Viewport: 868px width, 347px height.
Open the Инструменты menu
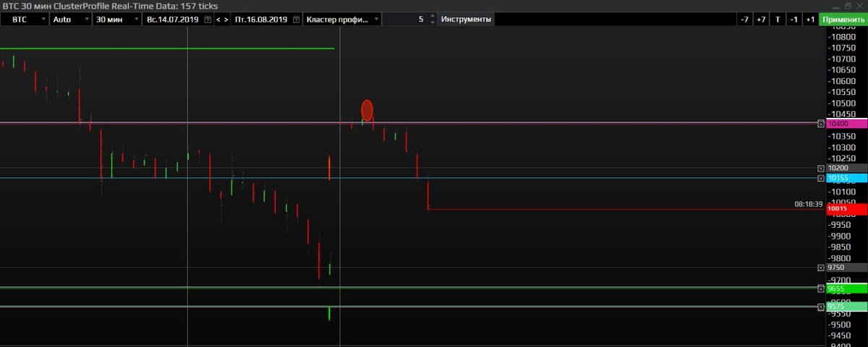point(467,20)
